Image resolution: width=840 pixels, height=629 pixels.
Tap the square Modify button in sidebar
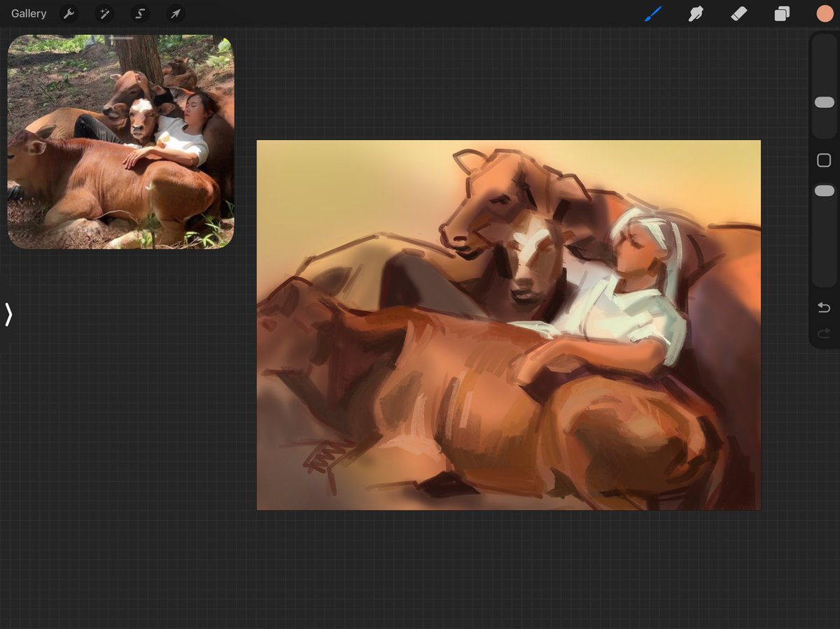pyautogui.click(x=824, y=160)
